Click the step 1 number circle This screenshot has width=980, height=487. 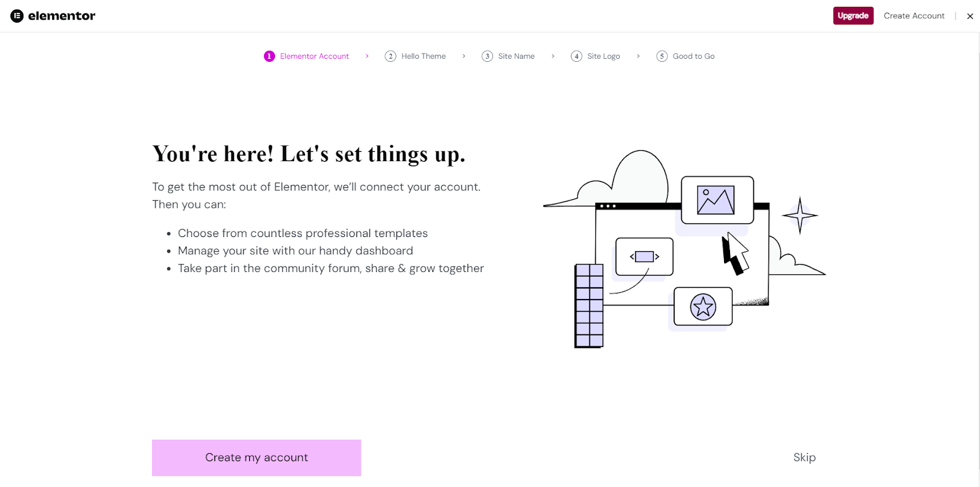tap(269, 56)
